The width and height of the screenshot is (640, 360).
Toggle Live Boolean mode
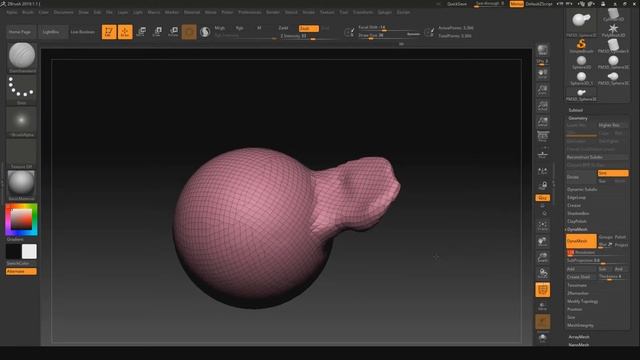click(x=82, y=32)
